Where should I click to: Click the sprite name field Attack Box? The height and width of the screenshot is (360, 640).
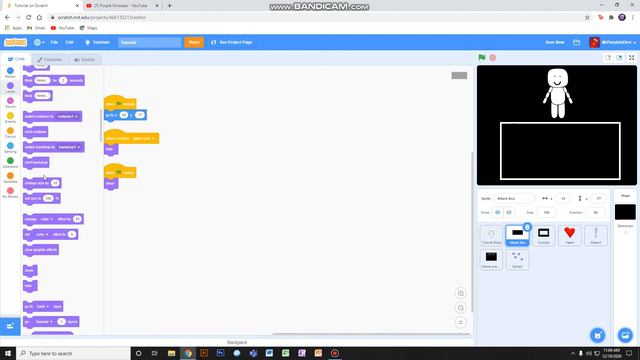[x=514, y=198]
